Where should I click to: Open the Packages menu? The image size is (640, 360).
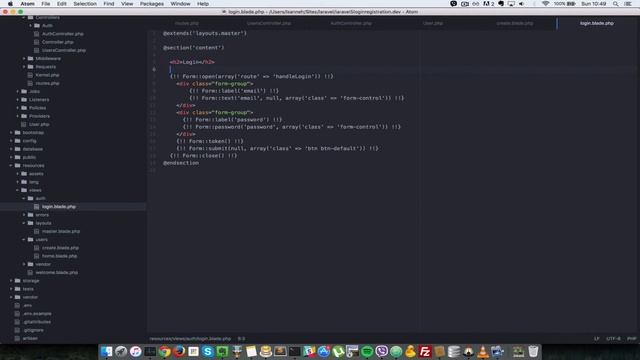(x=152, y=4)
